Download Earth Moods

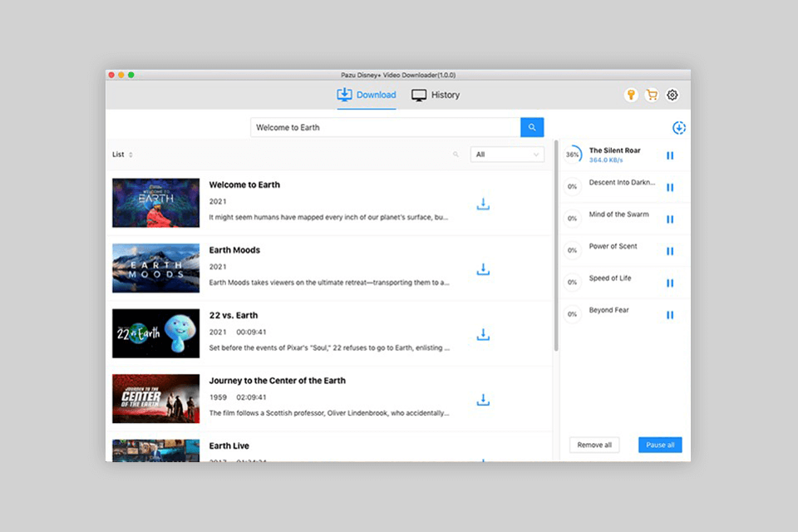tap(483, 268)
